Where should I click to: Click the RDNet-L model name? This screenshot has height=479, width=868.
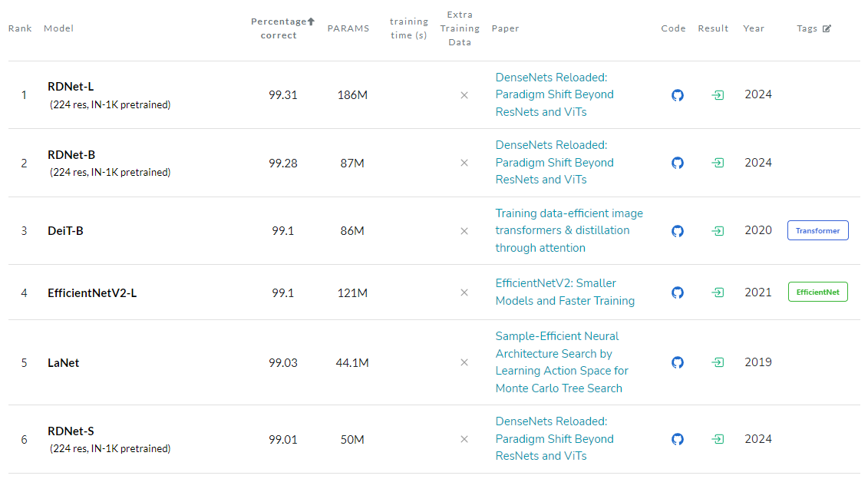pyautogui.click(x=71, y=87)
